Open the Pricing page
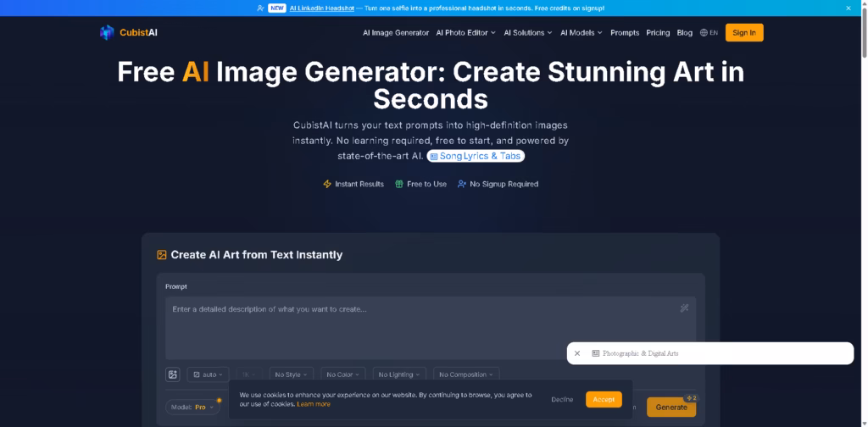The width and height of the screenshot is (868, 427). coord(658,33)
